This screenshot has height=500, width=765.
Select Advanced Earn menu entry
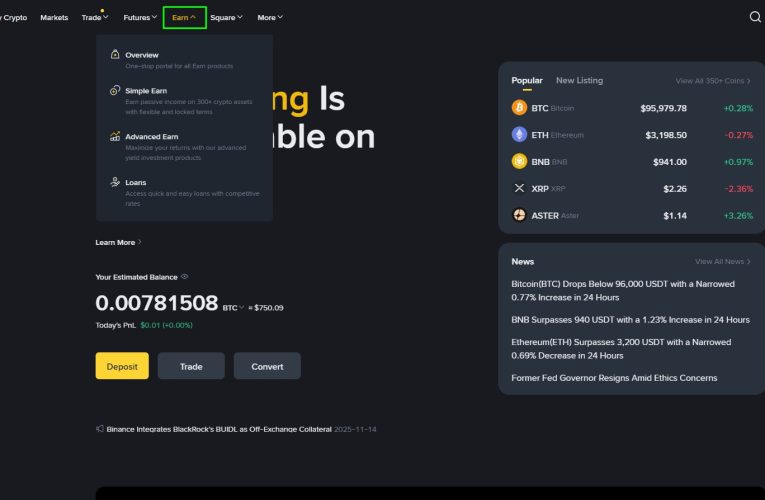[184, 146]
